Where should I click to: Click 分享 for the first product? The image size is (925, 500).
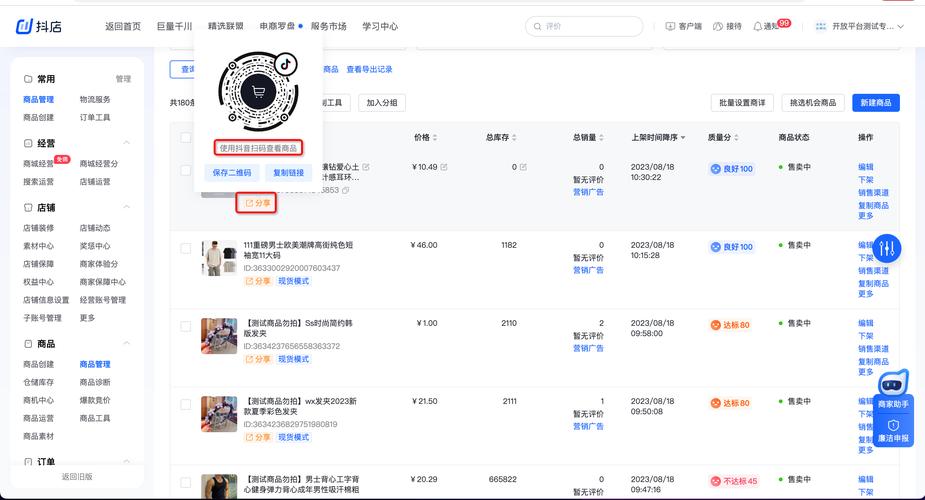coord(256,203)
